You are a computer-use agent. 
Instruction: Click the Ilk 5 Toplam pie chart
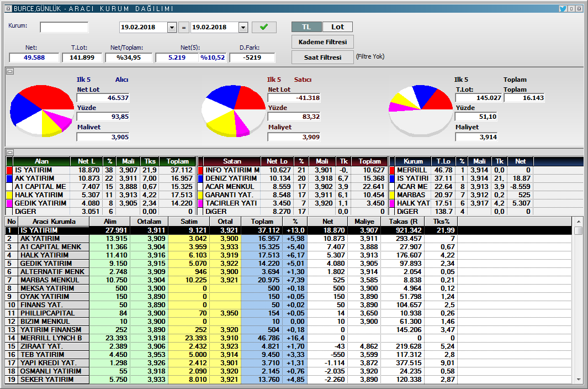pyautogui.click(x=421, y=111)
